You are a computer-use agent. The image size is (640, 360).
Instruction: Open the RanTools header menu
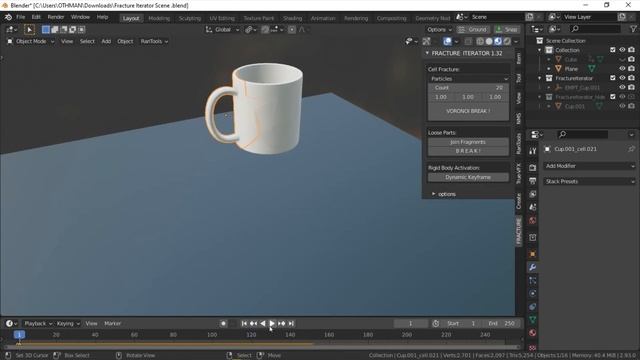[x=154, y=41]
